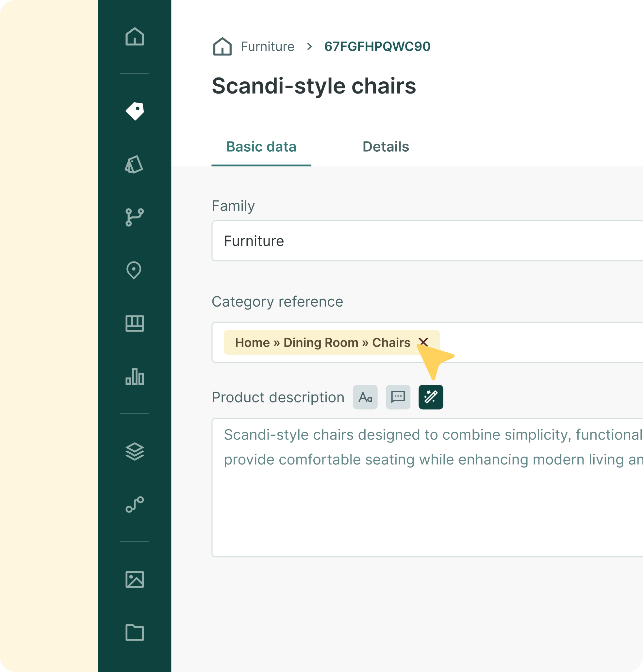
Task: Click the magic wand AI button
Action: [431, 397]
